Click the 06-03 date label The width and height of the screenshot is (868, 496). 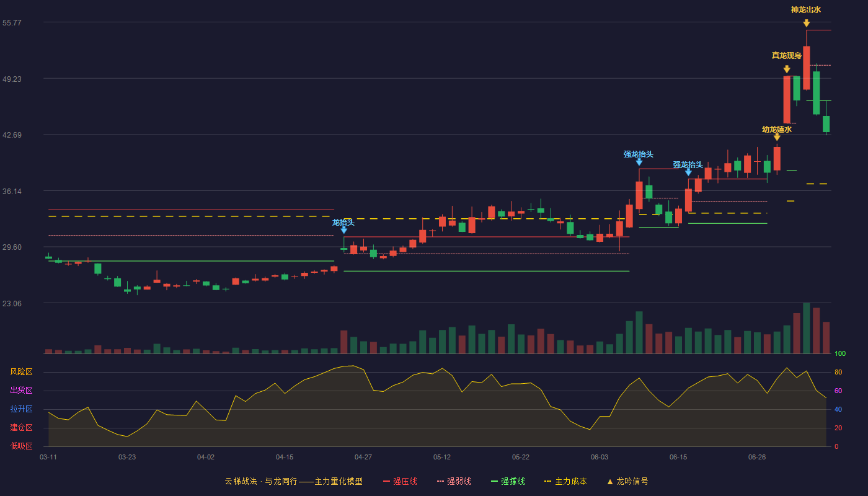pos(600,457)
